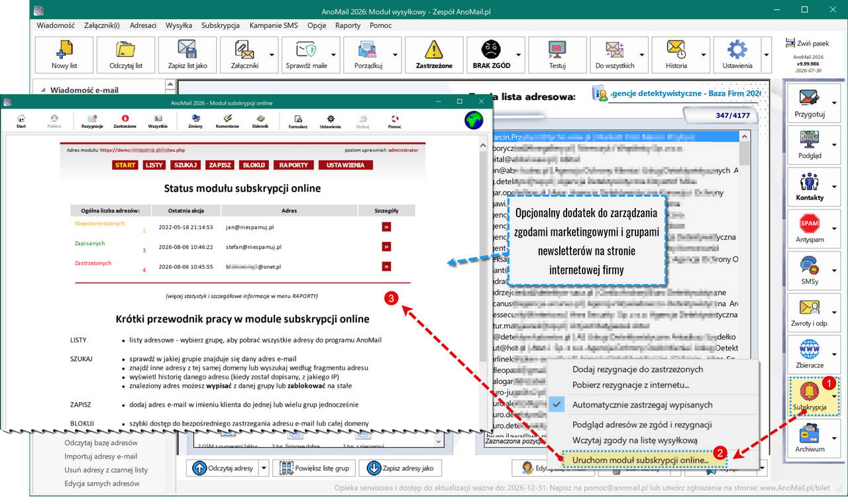Expand the Ustawienia dropdown arrow
The width and height of the screenshot is (848, 504).
point(766,55)
